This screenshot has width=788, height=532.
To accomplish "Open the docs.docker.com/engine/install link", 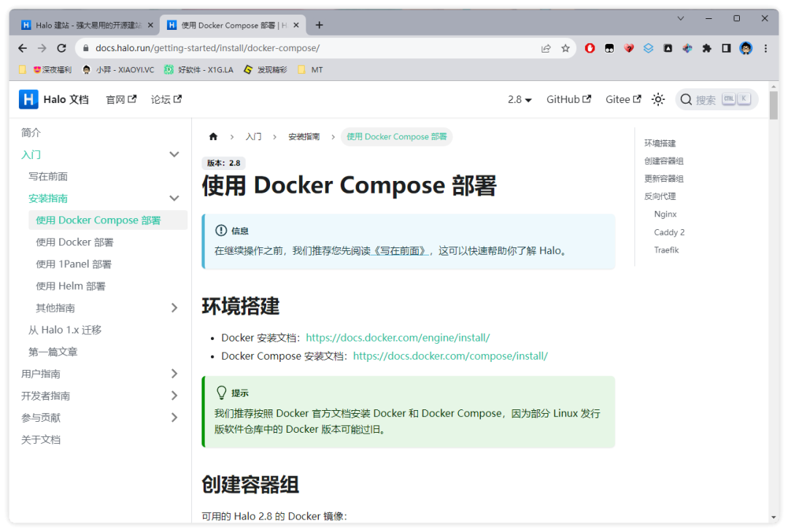I will point(398,338).
